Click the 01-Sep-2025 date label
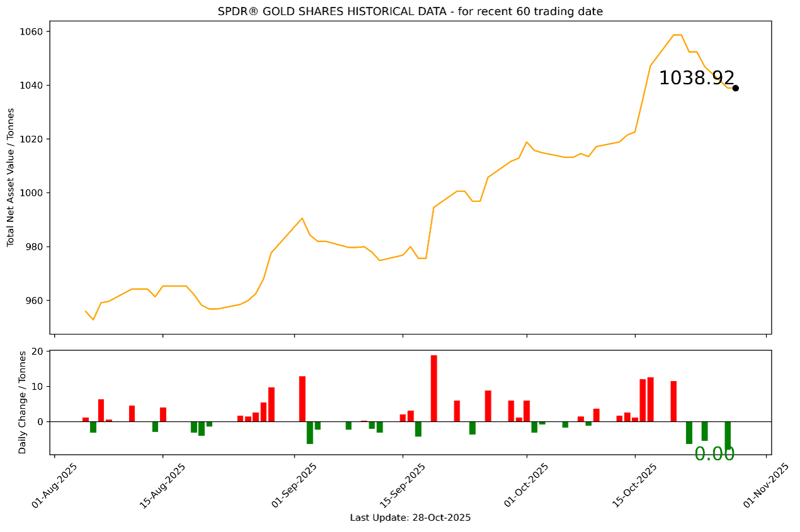Image resolution: width=800 pixels, height=532 pixels. tap(295, 485)
